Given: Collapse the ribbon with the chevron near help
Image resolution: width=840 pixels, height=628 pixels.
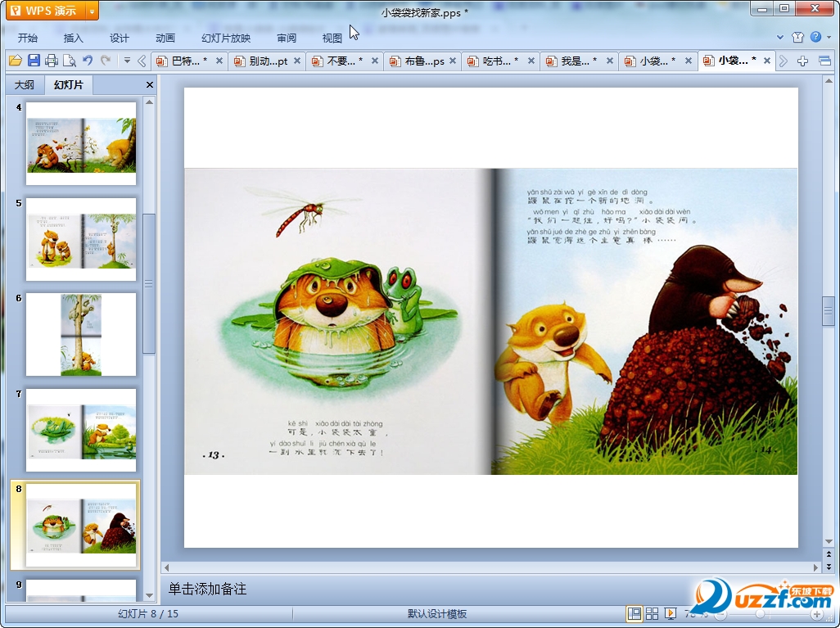Looking at the screenshot, I should [x=780, y=38].
